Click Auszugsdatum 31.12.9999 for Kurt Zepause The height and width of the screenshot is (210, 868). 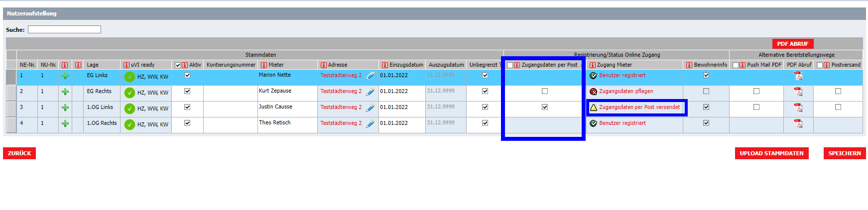(x=441, y=91)
